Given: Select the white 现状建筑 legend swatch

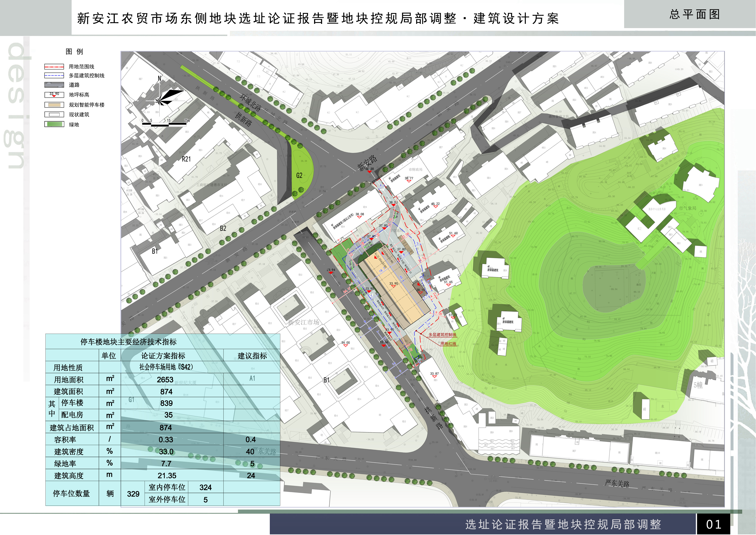Looking at the screenshot, I should click(54, 115).
